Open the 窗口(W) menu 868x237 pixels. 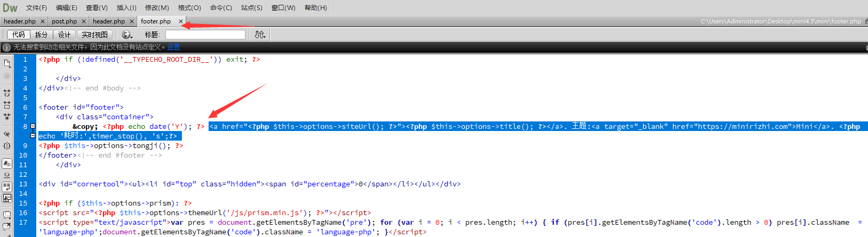click(x=283, y=7)
